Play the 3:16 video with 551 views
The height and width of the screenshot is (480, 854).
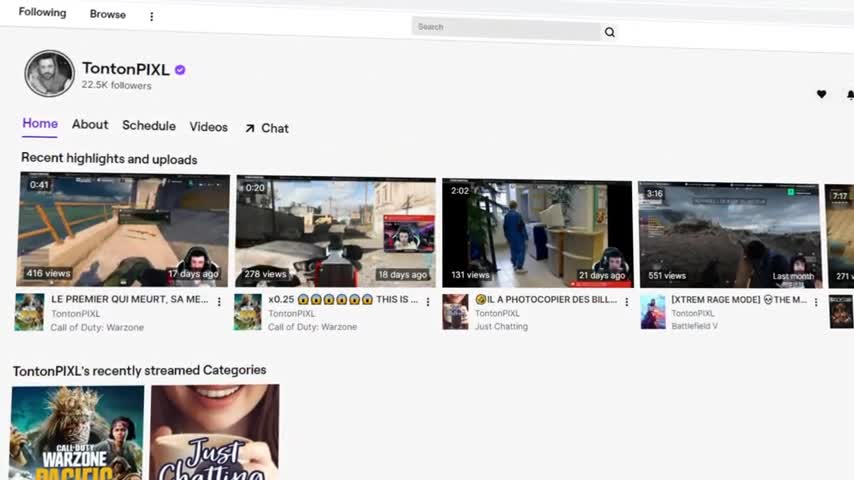coord(729,235)
